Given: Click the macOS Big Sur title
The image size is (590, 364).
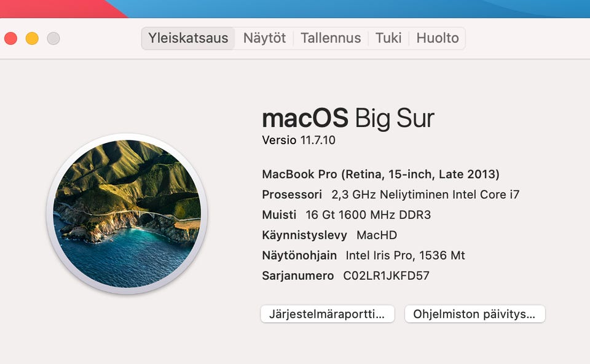Looking at the screenshot, I should pyautogui.click(x=348, y=118).
